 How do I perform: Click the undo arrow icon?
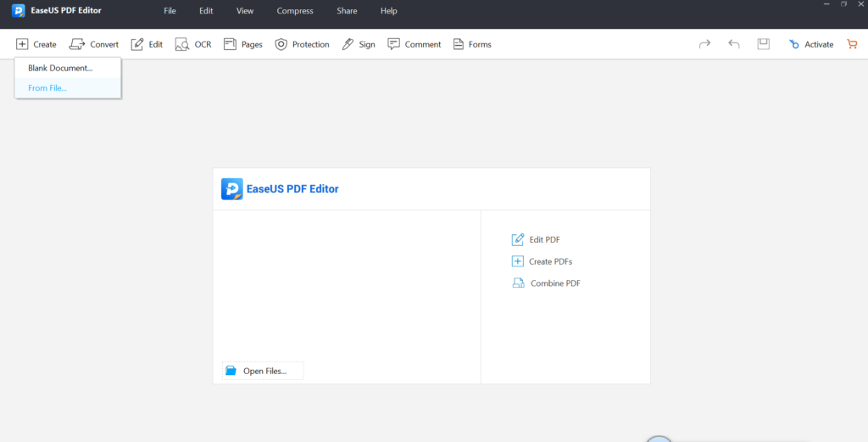click(734, 44)
